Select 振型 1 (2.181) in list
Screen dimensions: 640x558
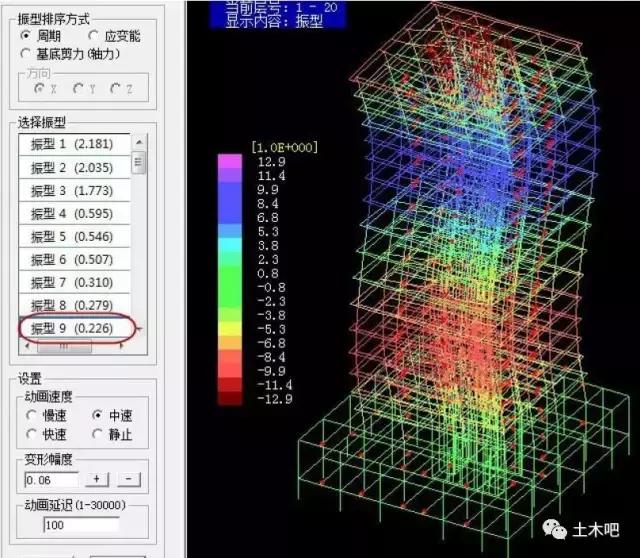coord(74,144)
